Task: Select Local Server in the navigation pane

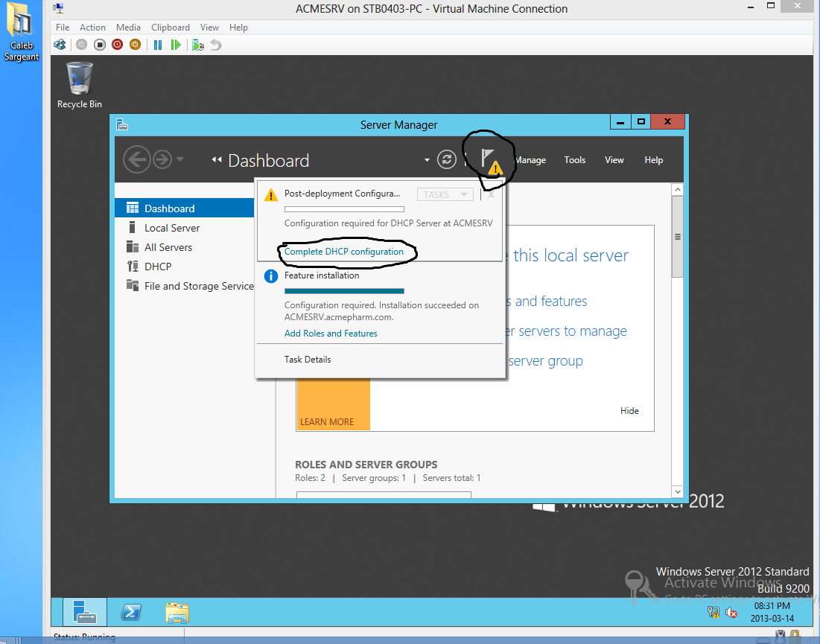Action: (x=185, y=228)
